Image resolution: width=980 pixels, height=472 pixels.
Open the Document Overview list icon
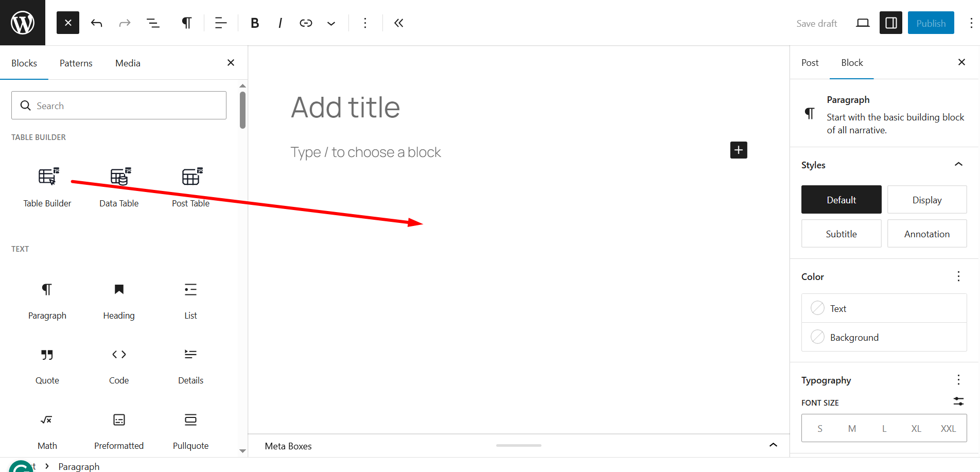pyautogui.click(x=153, y=23)
